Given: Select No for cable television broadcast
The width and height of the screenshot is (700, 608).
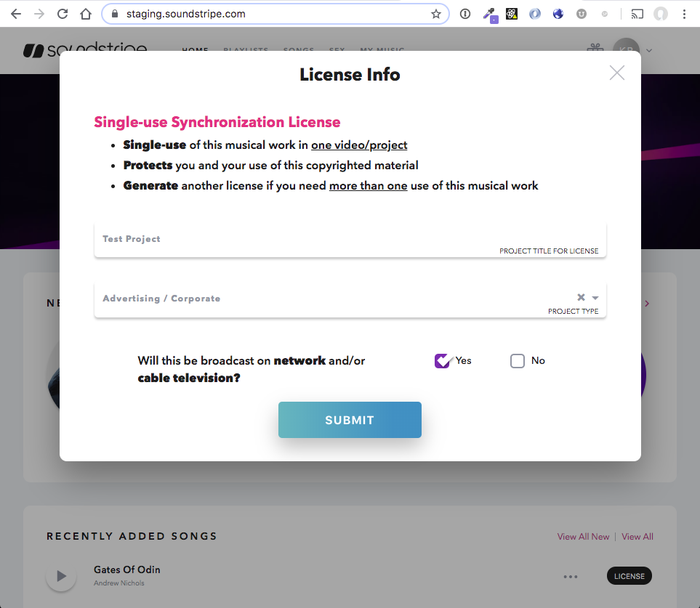Looking at the screenshot, I should (518, 361).
